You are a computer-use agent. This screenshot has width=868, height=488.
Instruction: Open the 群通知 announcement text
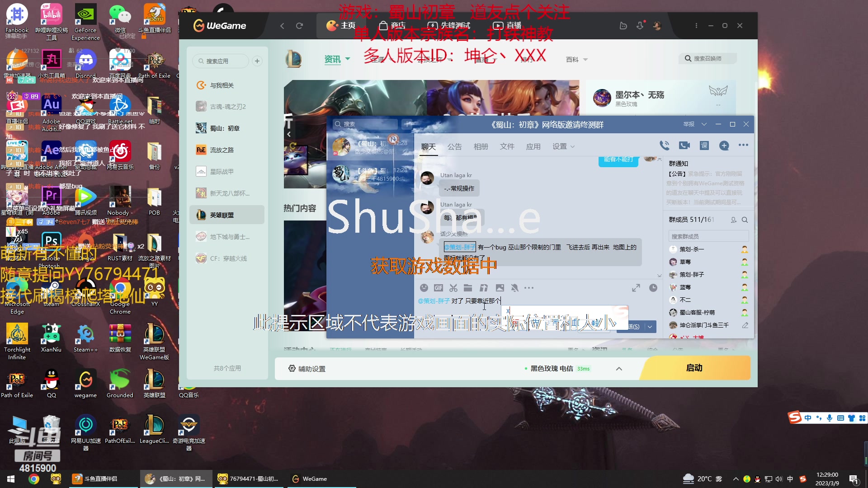706,188
